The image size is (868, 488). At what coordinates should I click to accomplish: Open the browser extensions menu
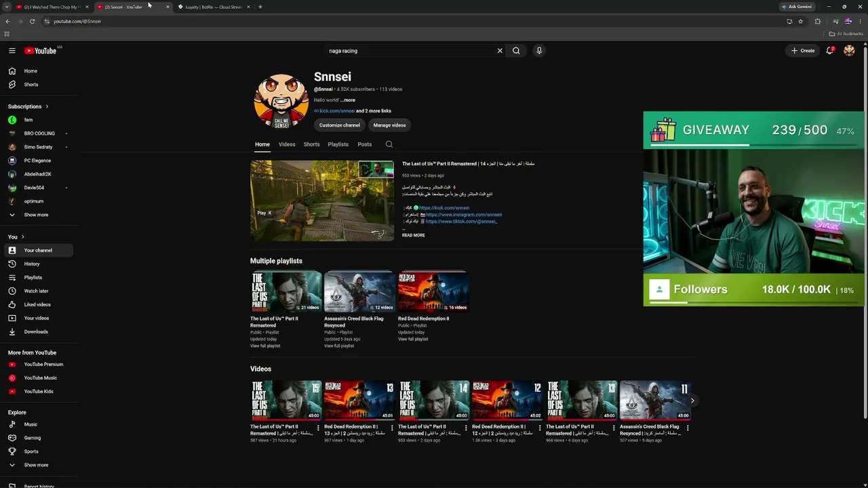pos(817,21)
